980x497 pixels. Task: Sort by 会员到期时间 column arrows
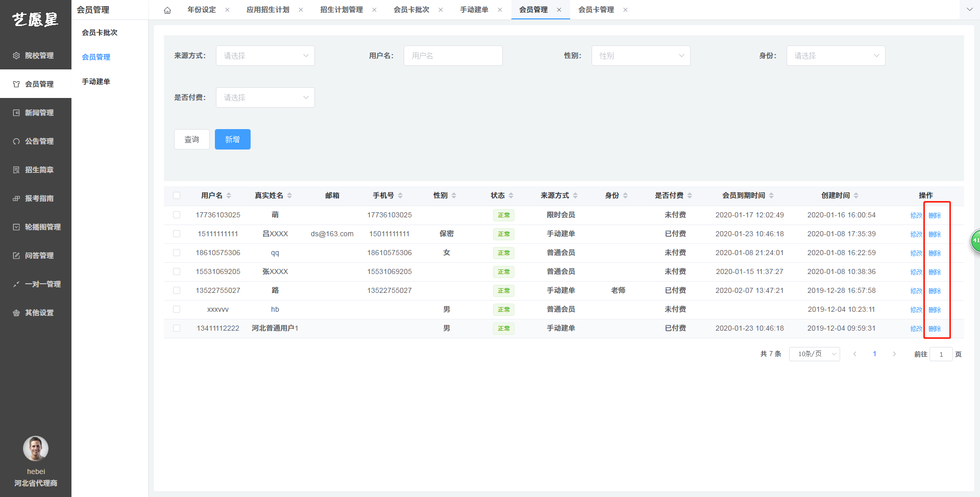pos(771,195)
